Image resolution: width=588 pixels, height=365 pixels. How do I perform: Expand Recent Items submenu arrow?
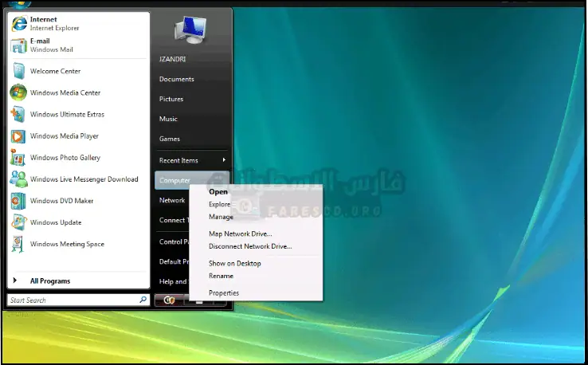pyautogui.click(x=224, y=160)
